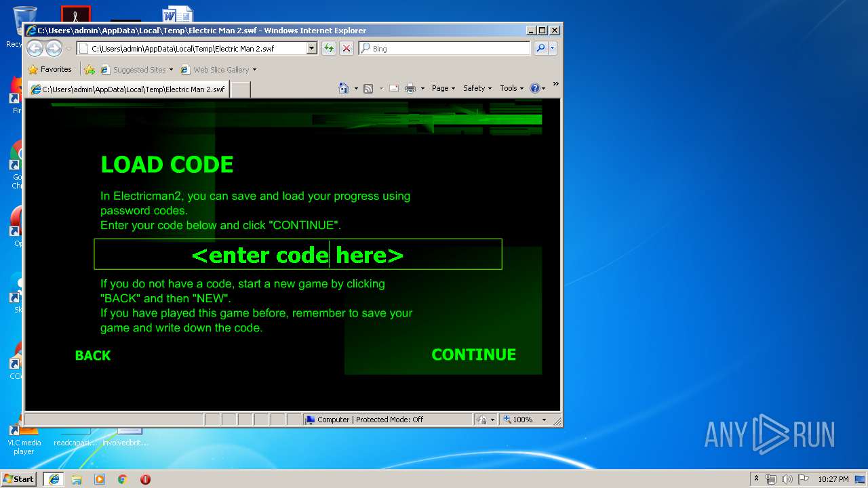Click the enter code here input field
This screenshot has height=488, width=868.
(x=298, y=254)
